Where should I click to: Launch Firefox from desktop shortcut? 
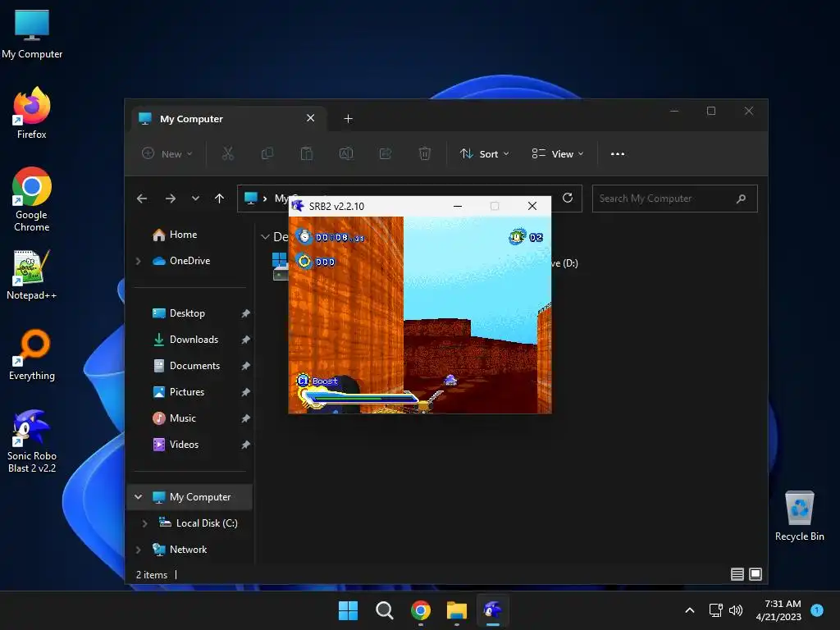point(32,113)
